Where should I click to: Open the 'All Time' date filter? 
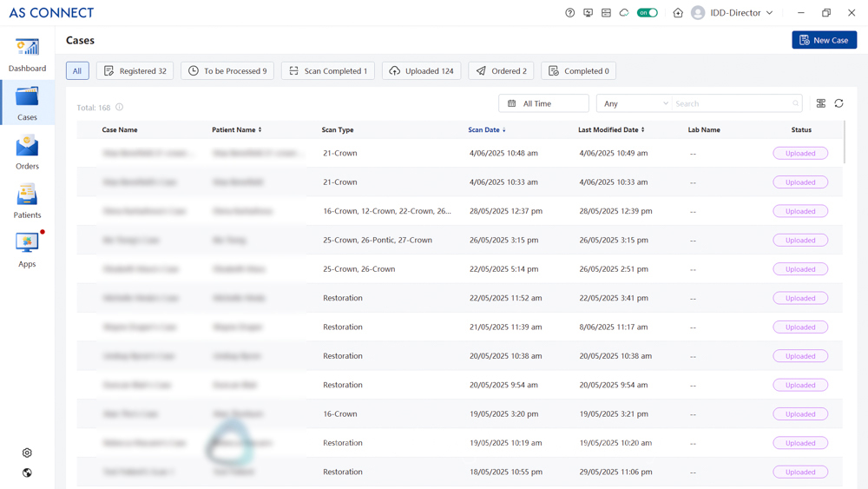[x=543, y=103]
